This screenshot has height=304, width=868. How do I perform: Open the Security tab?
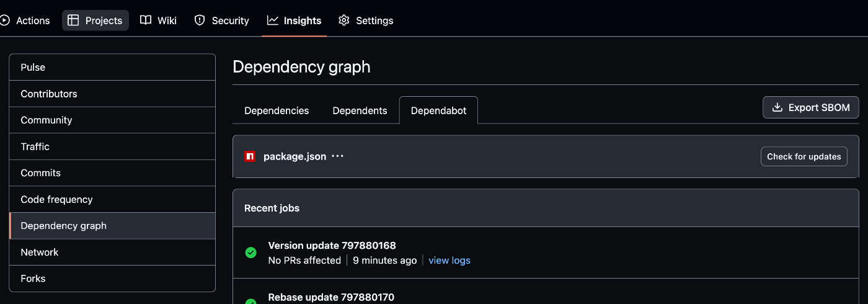222,20
